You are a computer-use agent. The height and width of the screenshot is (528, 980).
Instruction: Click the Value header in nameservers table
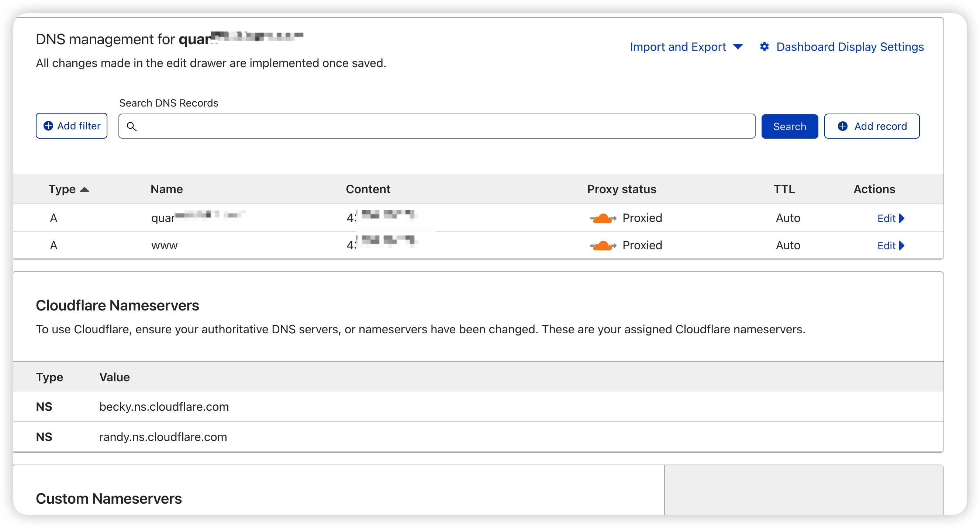[x=114, y=378]
